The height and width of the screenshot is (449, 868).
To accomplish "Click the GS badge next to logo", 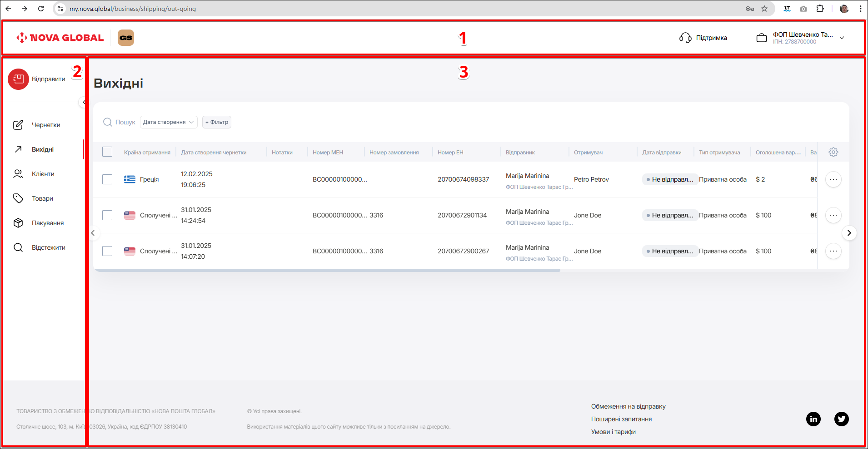I will click(x=126, y=38).
